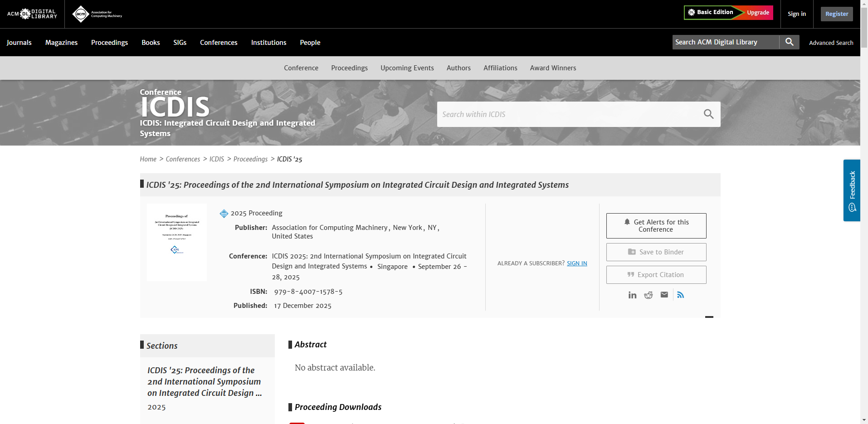The height and width of the screenshot is (424, 868).
Task: Click the ACM Digital Library logo
Action: point(32,14)
